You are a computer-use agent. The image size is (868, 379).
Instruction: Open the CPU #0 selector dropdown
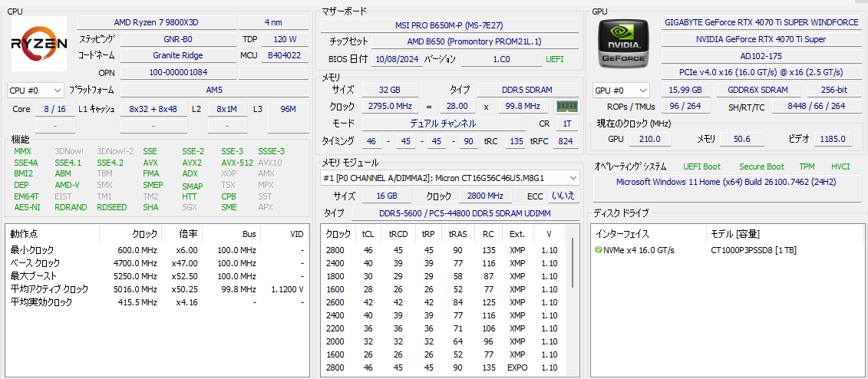[x=35, y=90]
